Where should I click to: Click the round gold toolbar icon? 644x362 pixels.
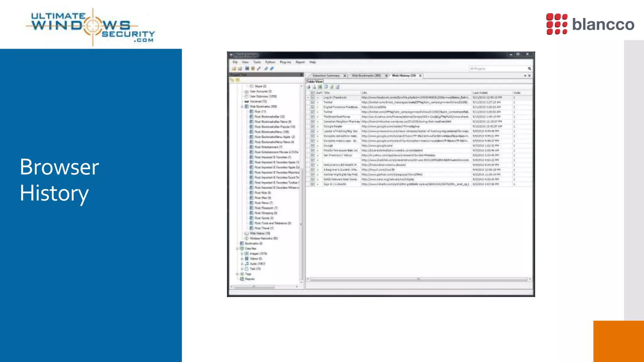253,69
